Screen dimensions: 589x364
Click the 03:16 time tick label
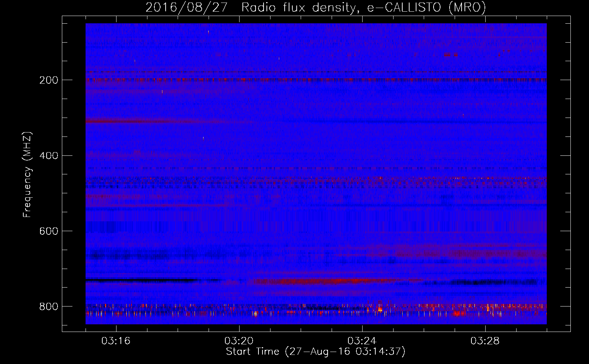pyautogui.click(x=116, y=341)
